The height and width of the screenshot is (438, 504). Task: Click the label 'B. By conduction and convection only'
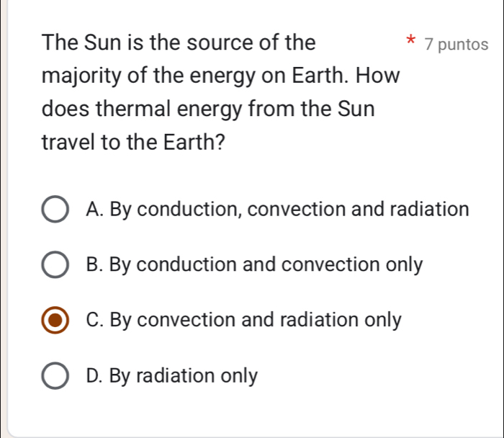[253, 265]
